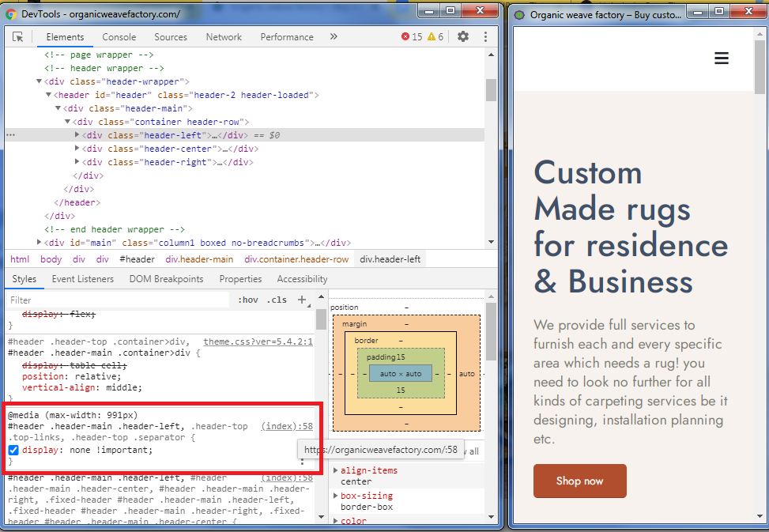Click the Styles pane scrollbar thumb
The image size is (769, 532).
pos(321,319)
